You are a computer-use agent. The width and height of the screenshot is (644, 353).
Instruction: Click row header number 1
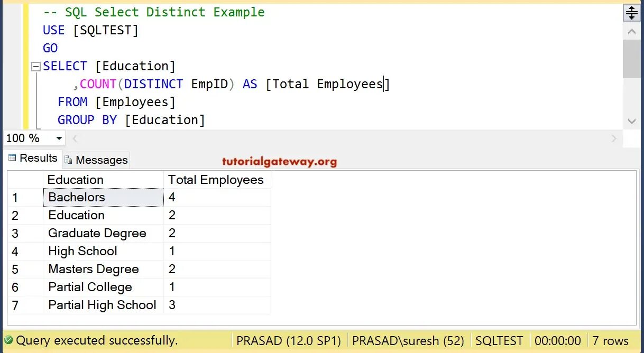tap(25, 198)
